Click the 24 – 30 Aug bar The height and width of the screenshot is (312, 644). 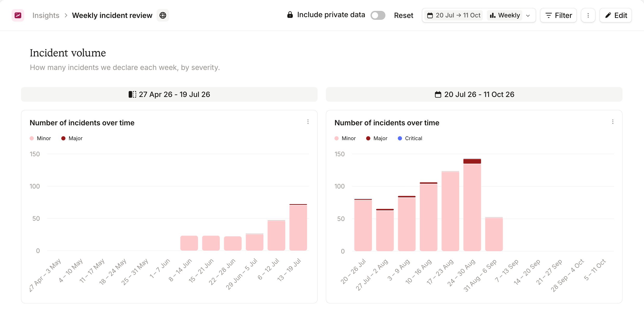coord(472,205)
